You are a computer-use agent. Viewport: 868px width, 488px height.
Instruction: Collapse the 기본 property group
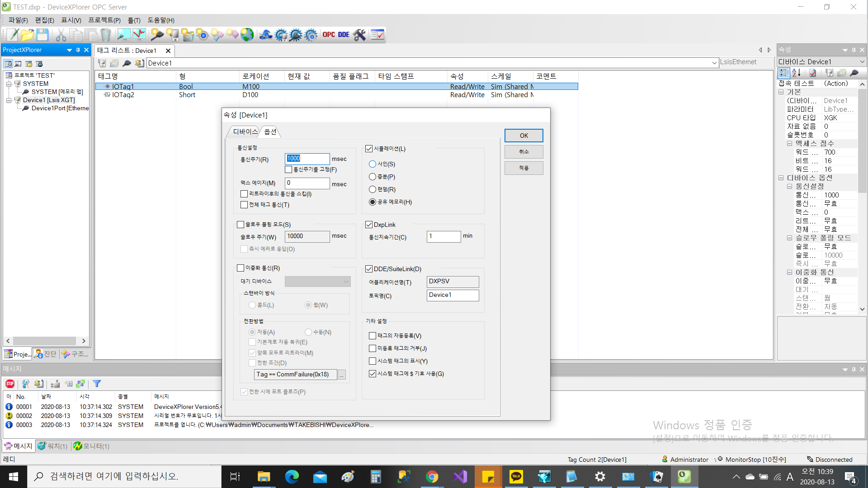point(781,92)
